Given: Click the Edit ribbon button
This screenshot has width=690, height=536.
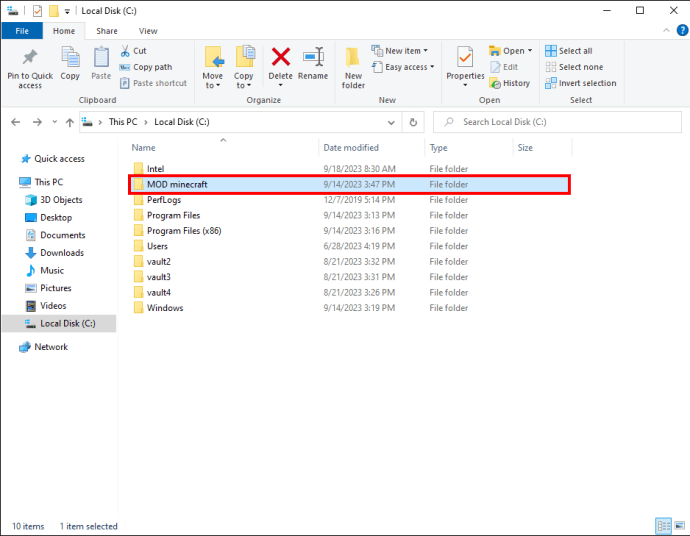Looking at the screenshot, I should click(504, 67).
